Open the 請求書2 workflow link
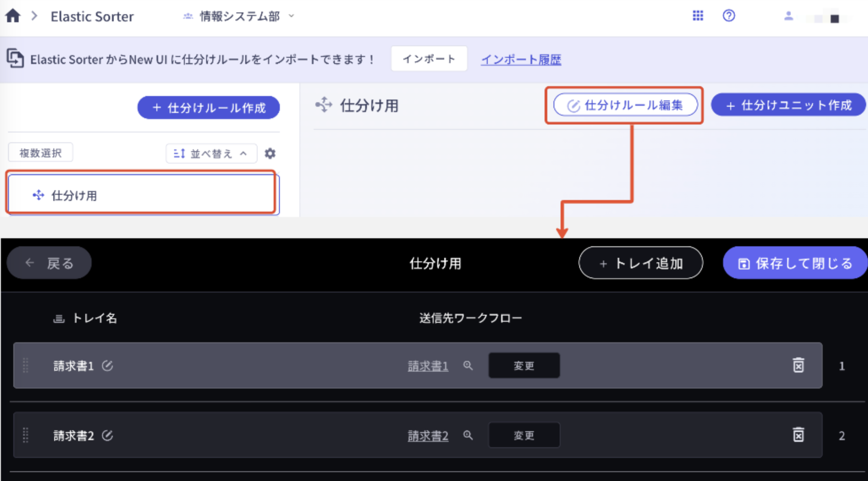The image size is (868, 481). tap(428, 436)
